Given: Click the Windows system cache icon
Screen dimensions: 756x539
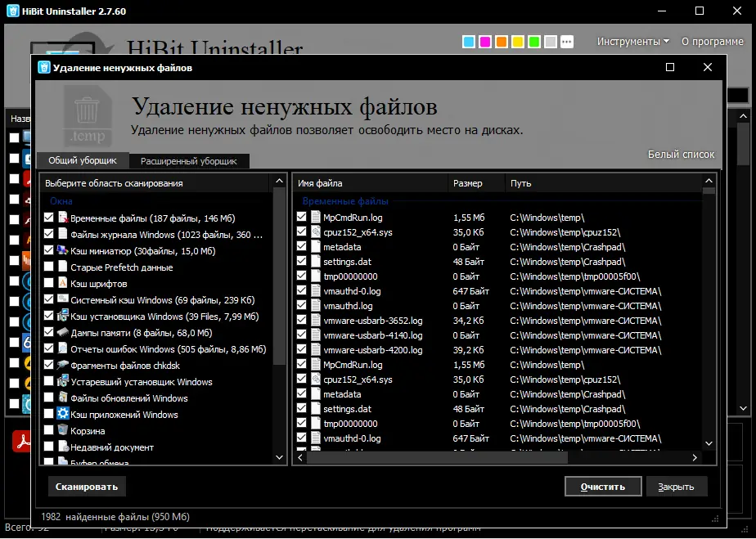Looking at the screenshot, I should click(x=63, y=299).
